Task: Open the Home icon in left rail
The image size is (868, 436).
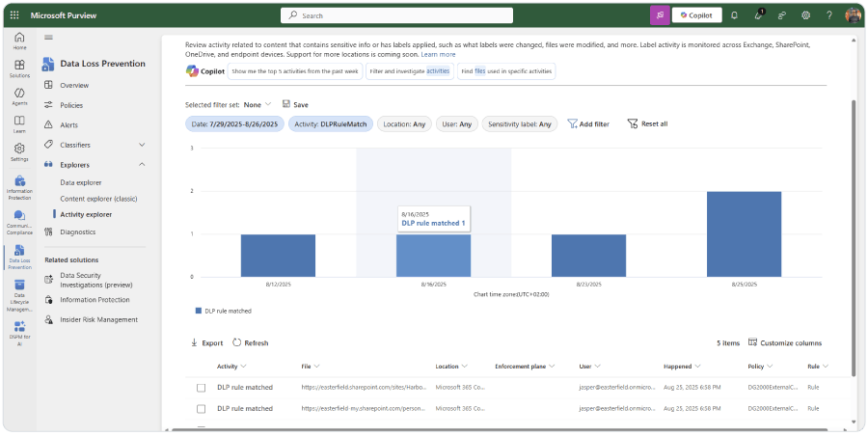Action: coord(19,41)
